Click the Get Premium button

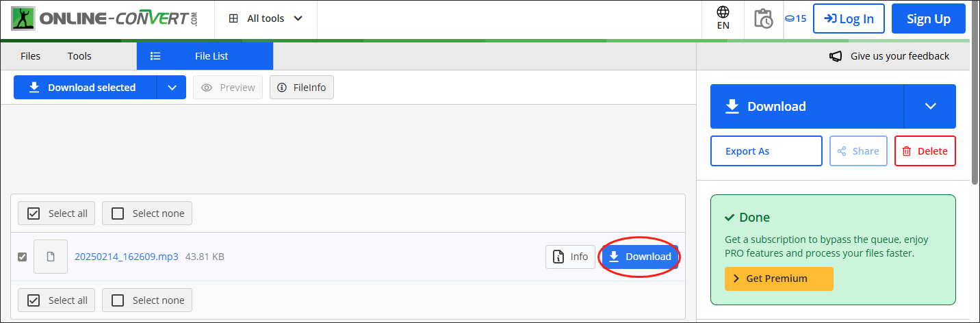[x=779, y=279]
